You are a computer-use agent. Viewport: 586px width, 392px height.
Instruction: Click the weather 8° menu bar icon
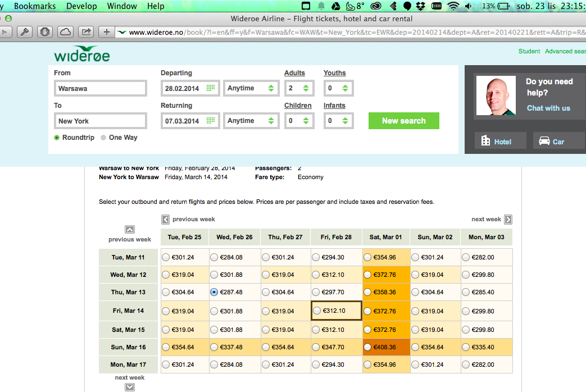355,6
